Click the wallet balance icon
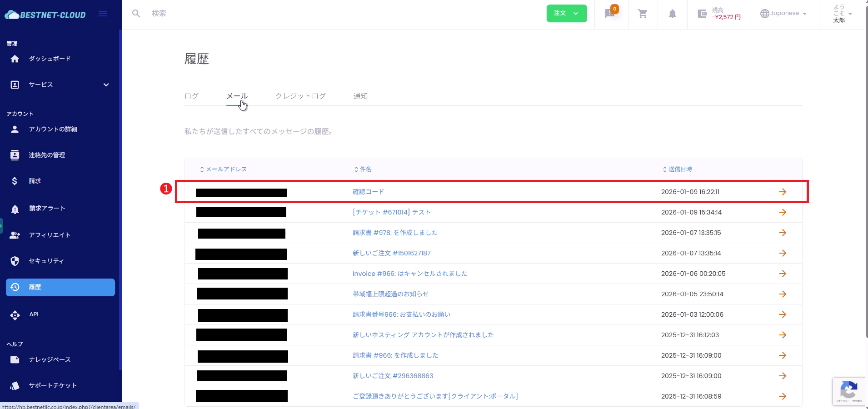The image size is (868, 409). (702, 14)
